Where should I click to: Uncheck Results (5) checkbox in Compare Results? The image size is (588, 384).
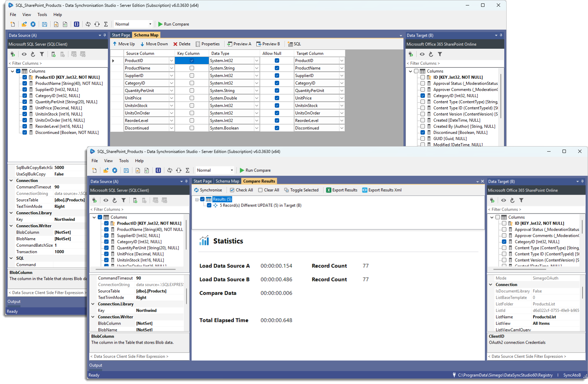pos(202,199)
